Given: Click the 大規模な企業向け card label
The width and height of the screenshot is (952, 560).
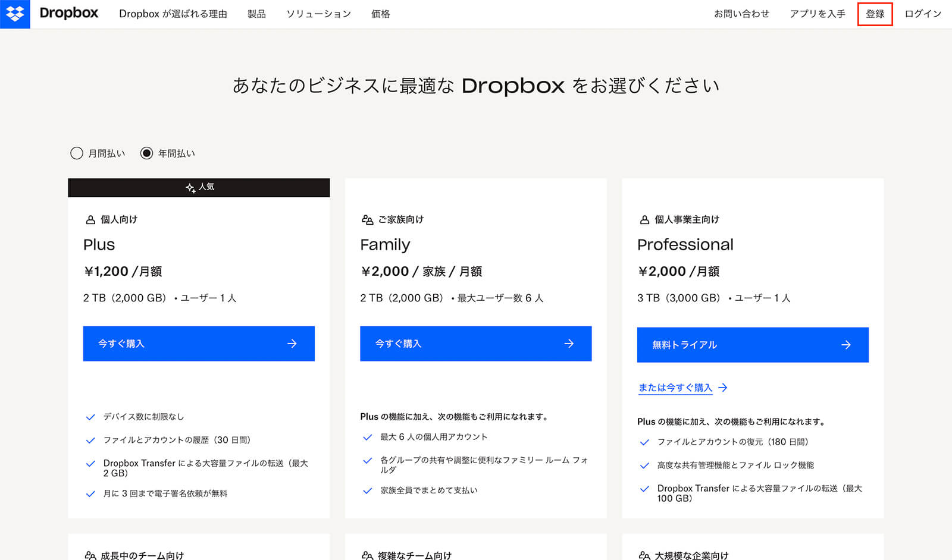Looking at the screenshot, I should (691, 555).
